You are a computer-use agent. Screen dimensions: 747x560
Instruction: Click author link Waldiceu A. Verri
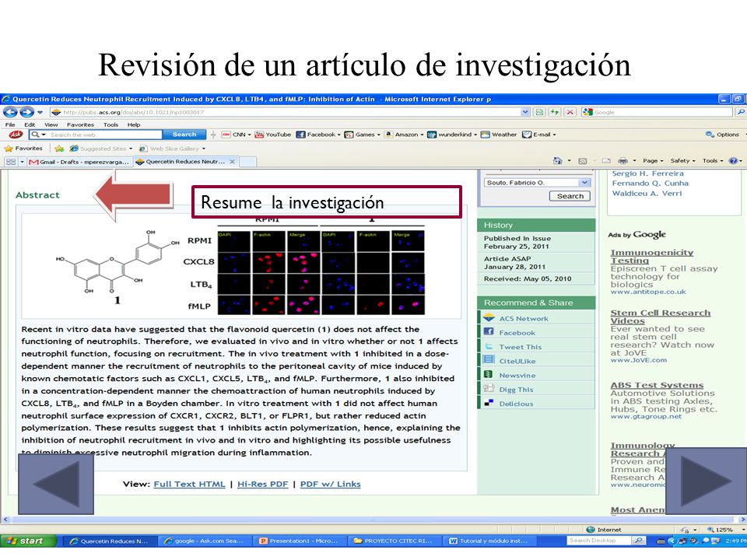pyautogui.click(x=647, y=194)
